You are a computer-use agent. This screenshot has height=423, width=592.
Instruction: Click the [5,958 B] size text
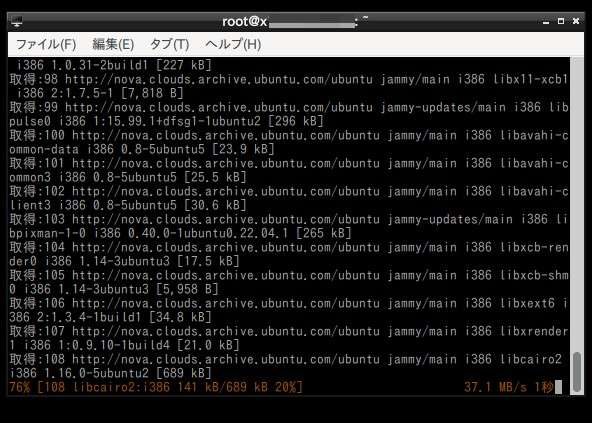tap(187, 289)
